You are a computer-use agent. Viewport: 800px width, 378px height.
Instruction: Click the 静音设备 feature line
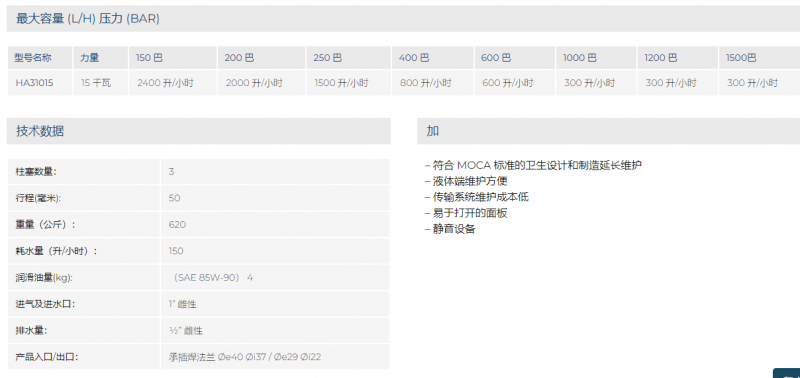[x=450, y=229]
